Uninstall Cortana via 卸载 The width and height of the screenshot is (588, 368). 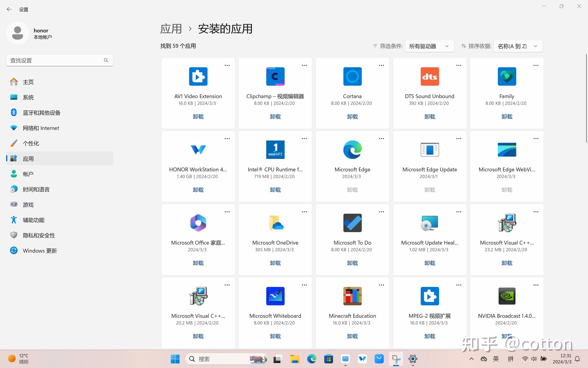pyautogui.click(x=352, y=117)
